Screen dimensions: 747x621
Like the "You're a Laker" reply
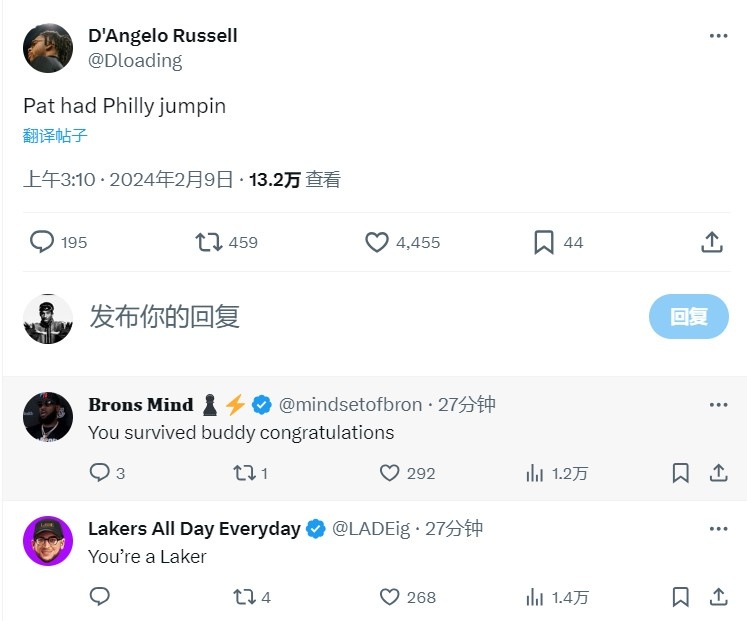click(389, 597)
